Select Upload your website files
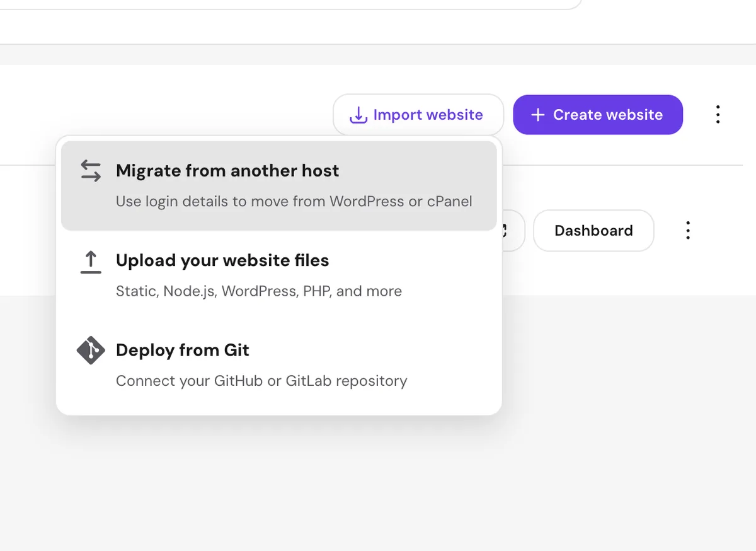 pyautogui.click(x=279, y=275)
